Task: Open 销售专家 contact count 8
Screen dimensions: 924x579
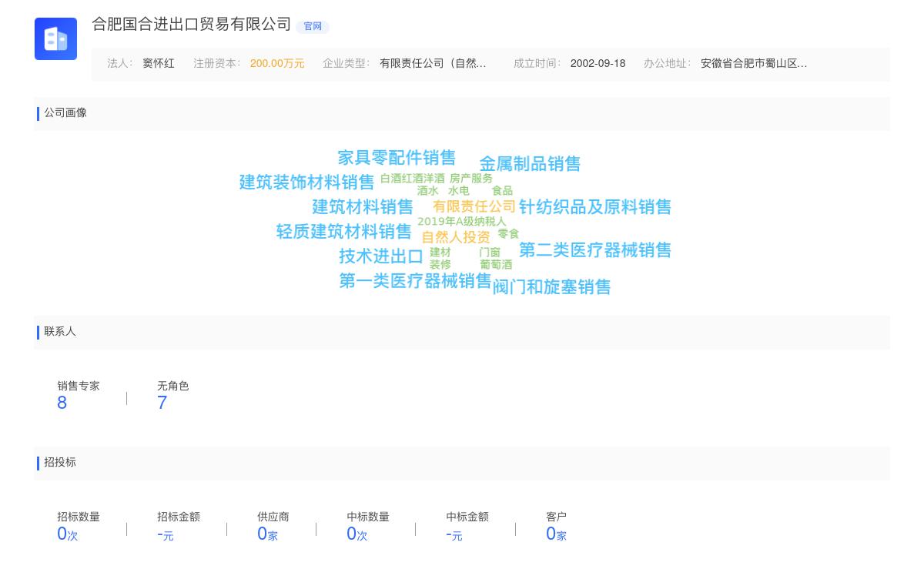Action: coord(62,403)
